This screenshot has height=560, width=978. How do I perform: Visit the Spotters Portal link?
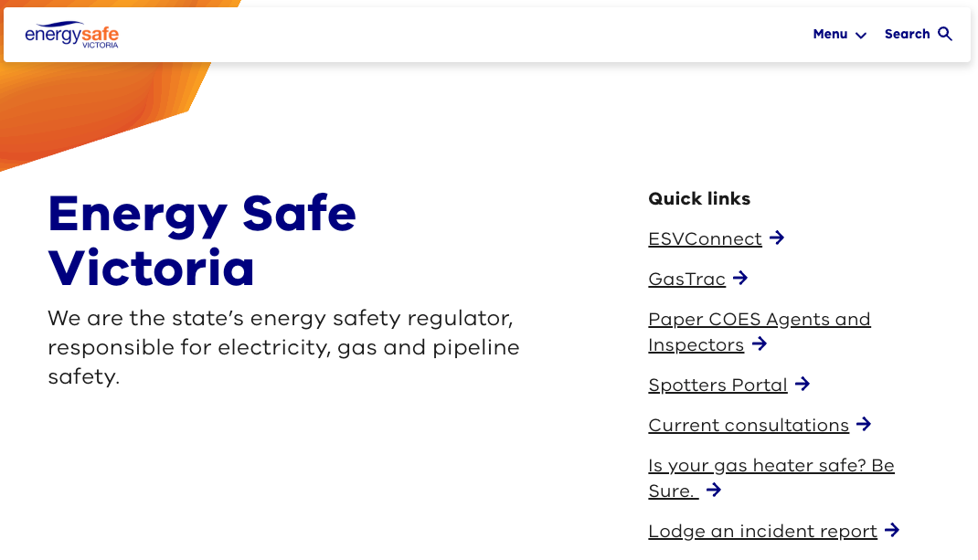pyautogui.click(x=718, y=385)
